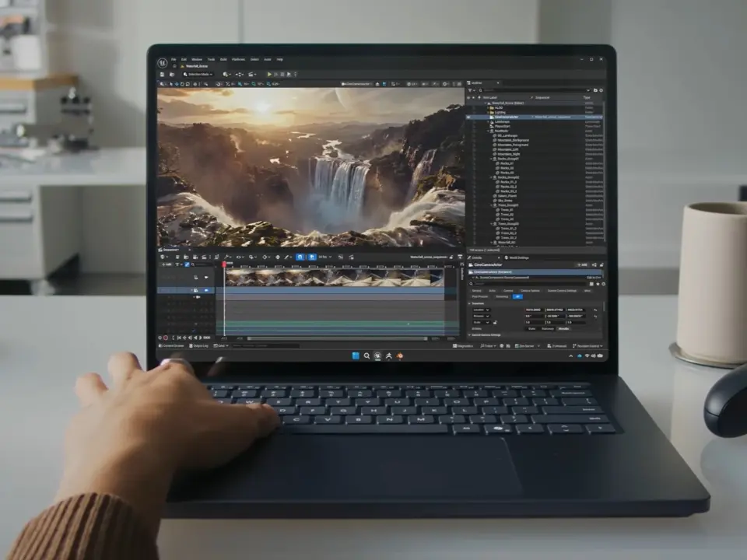
Task: Open the Edit menu
Action: click(184, 60)
